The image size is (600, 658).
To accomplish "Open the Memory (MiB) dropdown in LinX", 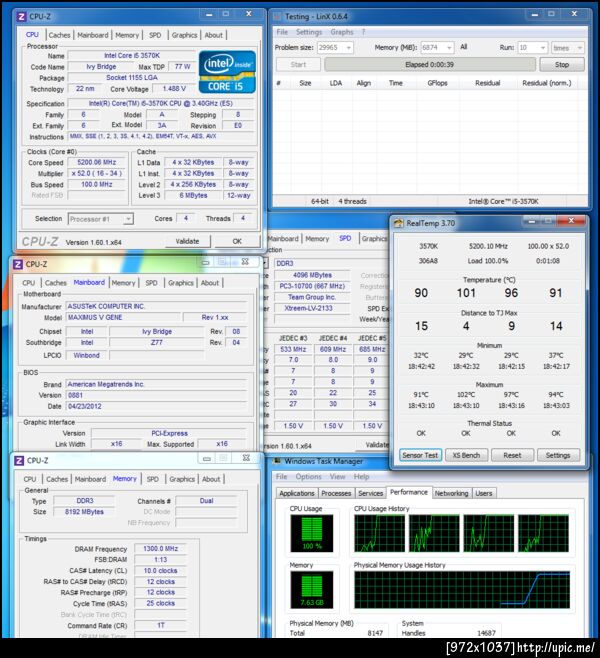I will tap(449, 48).
